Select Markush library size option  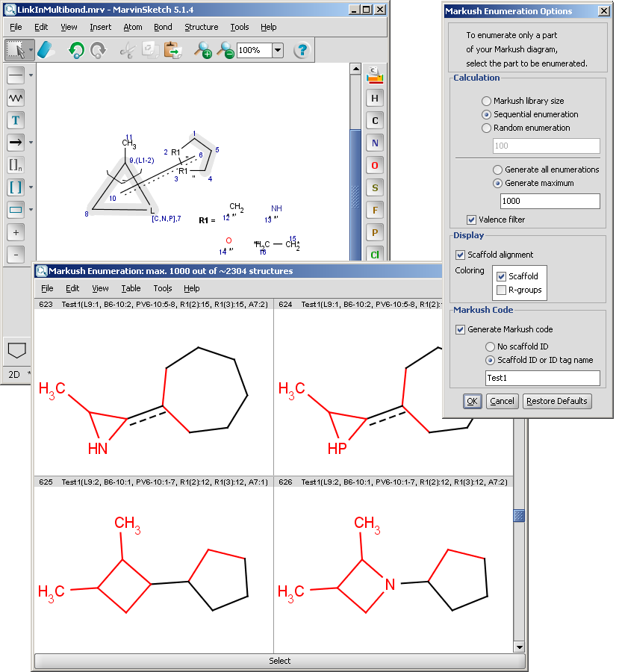pos(487,101)
